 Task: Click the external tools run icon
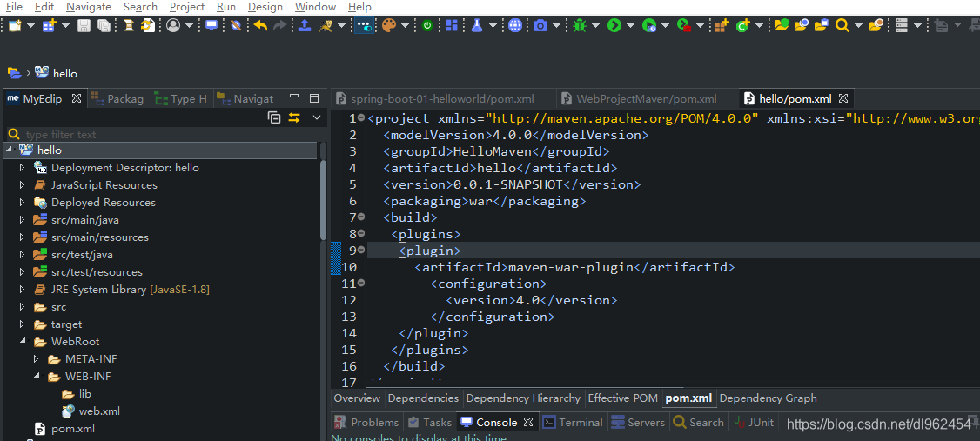pos(684,25)
